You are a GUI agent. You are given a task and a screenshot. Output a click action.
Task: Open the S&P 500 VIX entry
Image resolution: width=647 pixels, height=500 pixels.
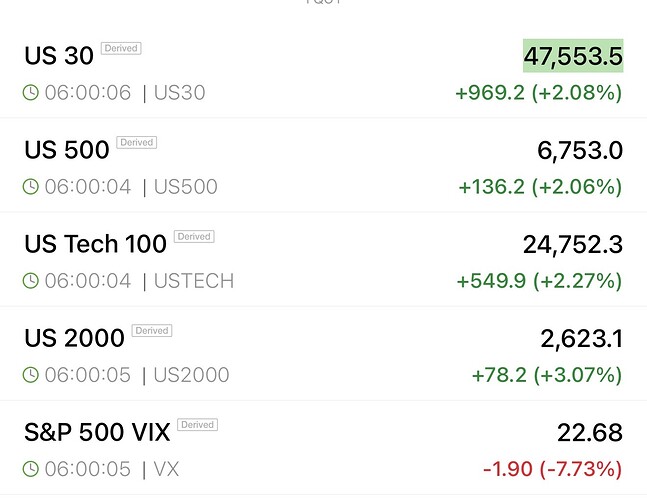(324, 447)
